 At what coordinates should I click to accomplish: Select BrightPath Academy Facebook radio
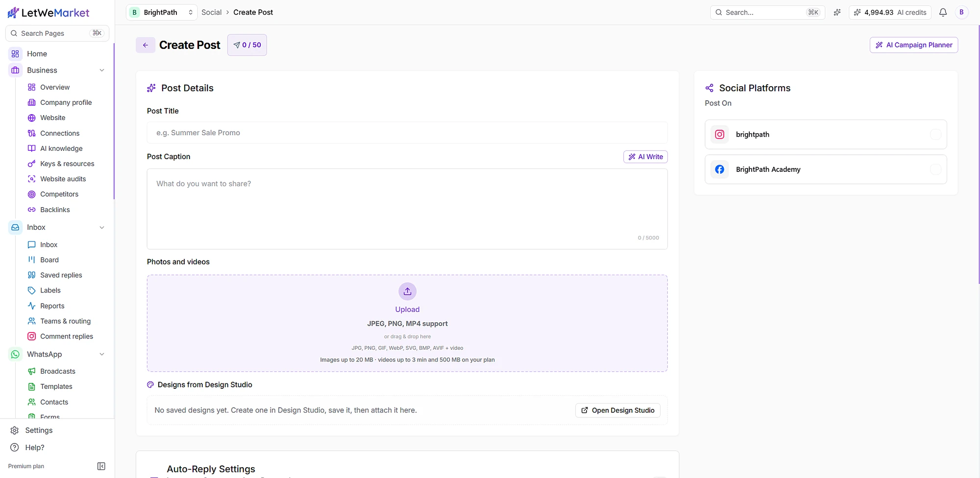[x=935, y=169]
